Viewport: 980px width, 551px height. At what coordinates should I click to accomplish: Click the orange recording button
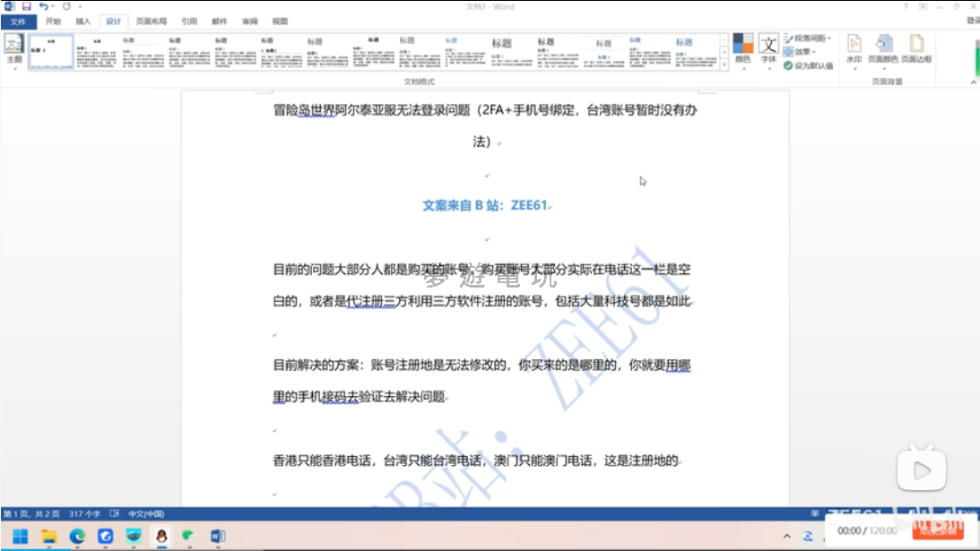[x=938, y=529]
